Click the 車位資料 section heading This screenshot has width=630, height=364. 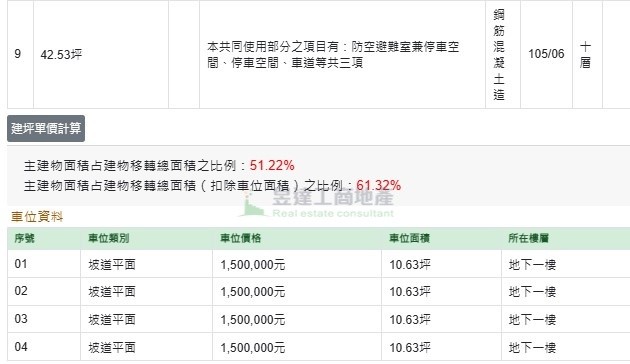37,217
